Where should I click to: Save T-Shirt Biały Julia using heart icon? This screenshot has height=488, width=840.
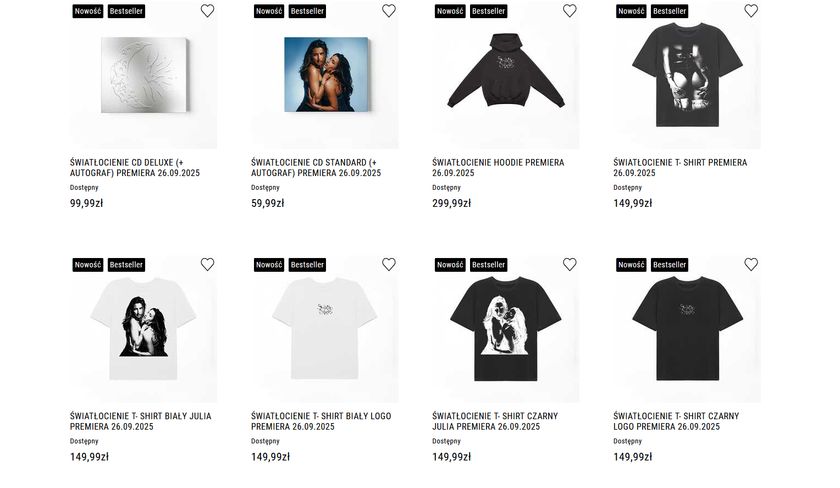coord(207,264)
